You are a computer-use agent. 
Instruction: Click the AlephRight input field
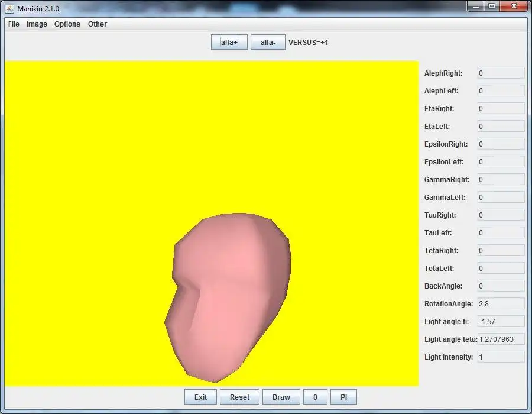pos(501,73)
